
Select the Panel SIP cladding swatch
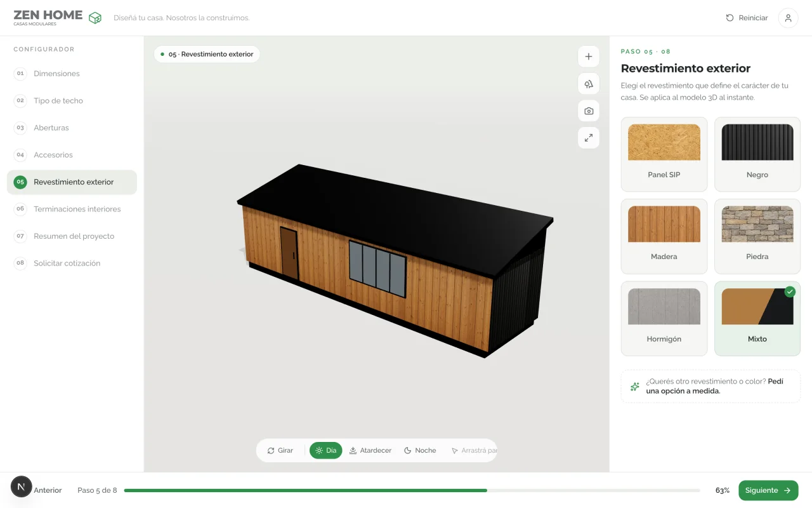pos(664,154)
